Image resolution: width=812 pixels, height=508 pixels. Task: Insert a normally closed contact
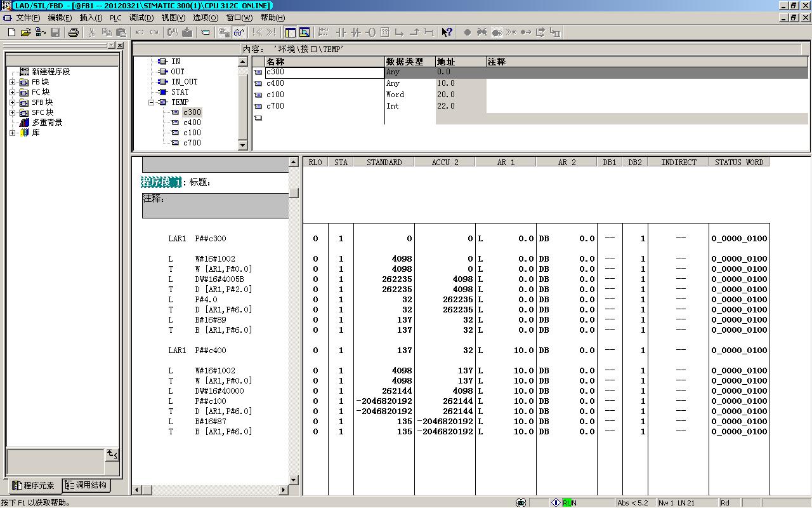[x=356, y=32]
